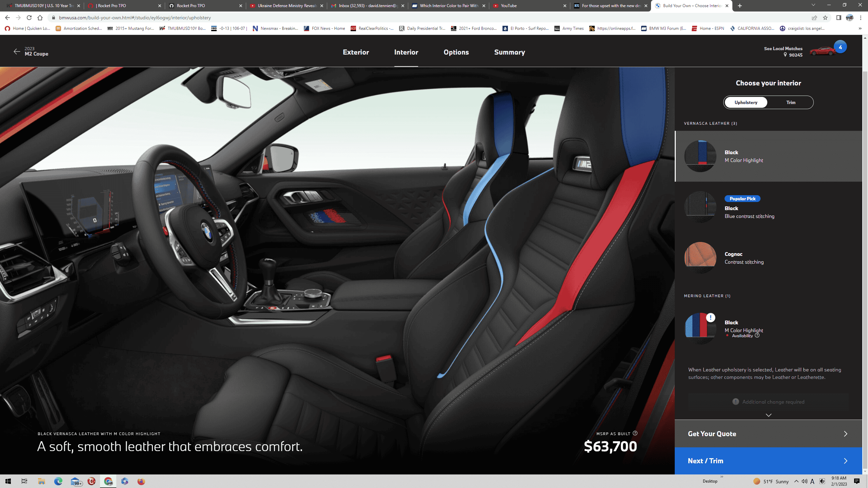868x488 pixels.
Task: Click the browser Reload page icon
Action: click(29, 18)
